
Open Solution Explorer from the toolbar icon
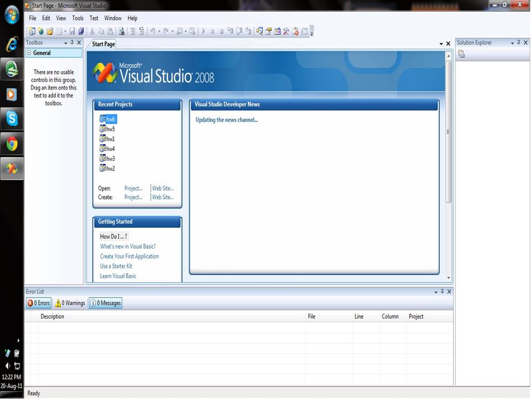(x=259, y=31)
